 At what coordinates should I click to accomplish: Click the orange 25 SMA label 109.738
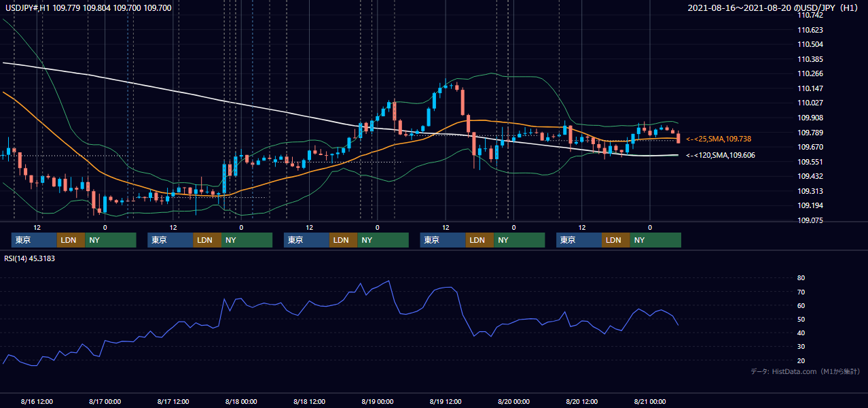tap(718, 139)
